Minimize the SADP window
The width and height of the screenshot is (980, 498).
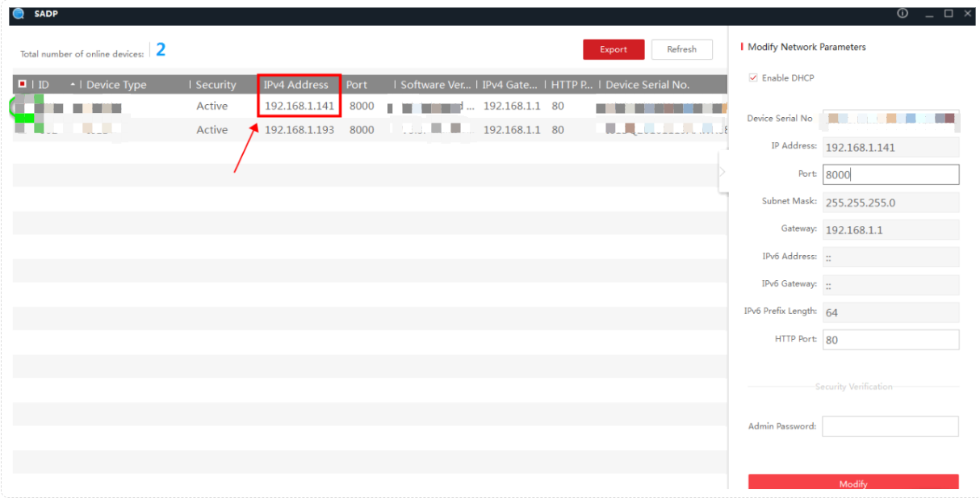pos(929,15)
